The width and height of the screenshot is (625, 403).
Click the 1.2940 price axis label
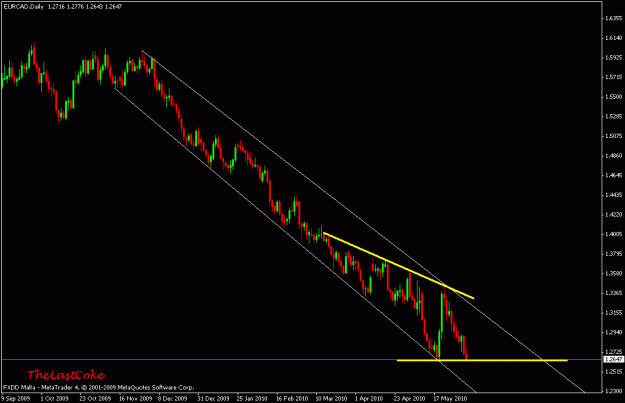[613, 332]
